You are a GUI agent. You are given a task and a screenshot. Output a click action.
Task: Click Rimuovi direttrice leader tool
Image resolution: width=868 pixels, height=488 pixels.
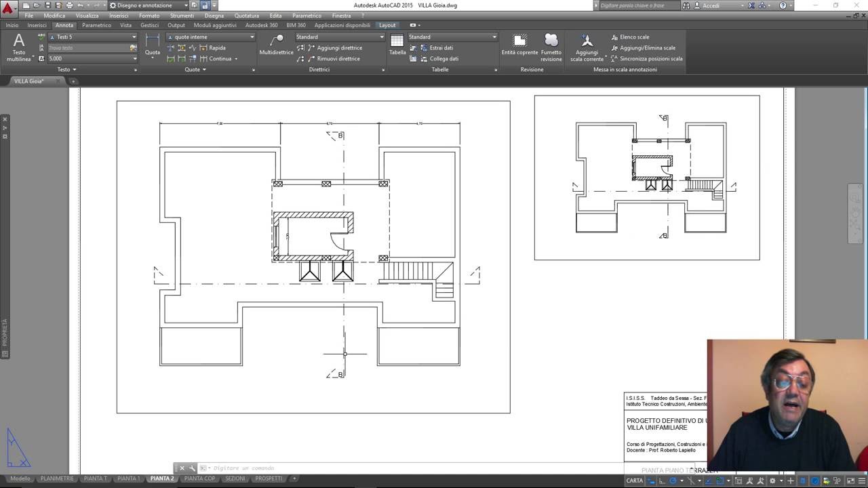(333, 58)
